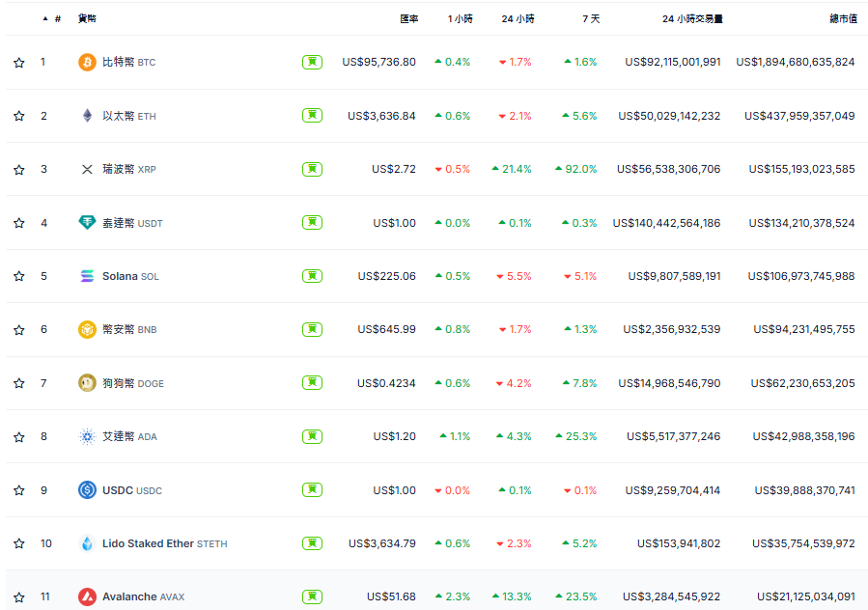Click the Avalanche AVAX logo
868x610 pixels.
click(x=86, y=596)
